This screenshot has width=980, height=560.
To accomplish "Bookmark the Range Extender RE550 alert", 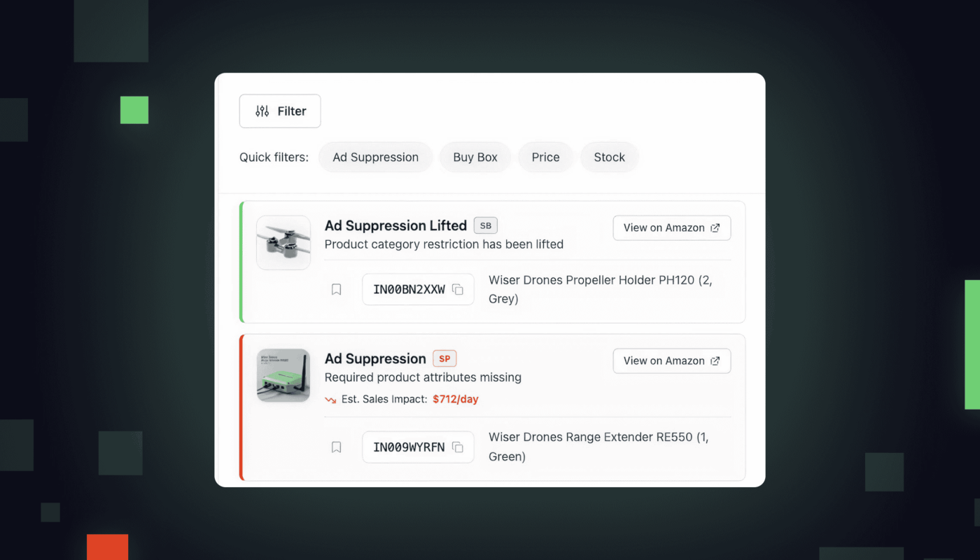I will (337, 447).
